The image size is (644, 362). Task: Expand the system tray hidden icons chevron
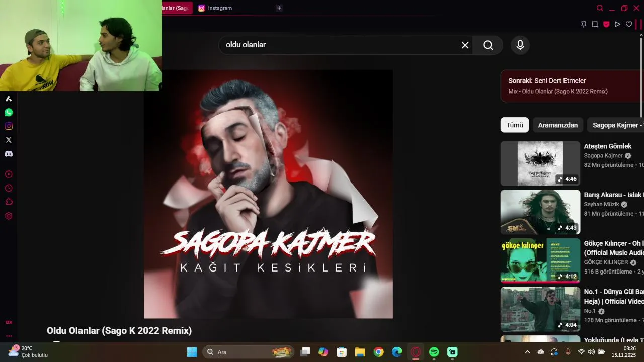[x=527, y=352]
